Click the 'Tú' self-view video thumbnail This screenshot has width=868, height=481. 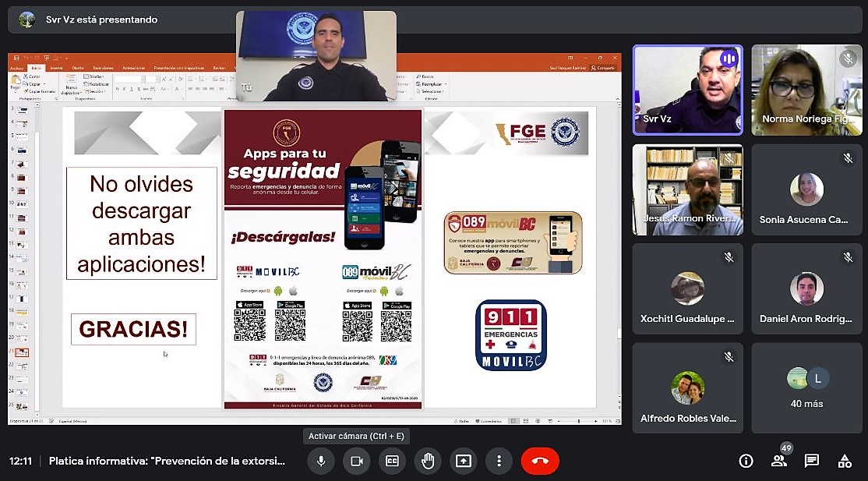click(316, 56)
